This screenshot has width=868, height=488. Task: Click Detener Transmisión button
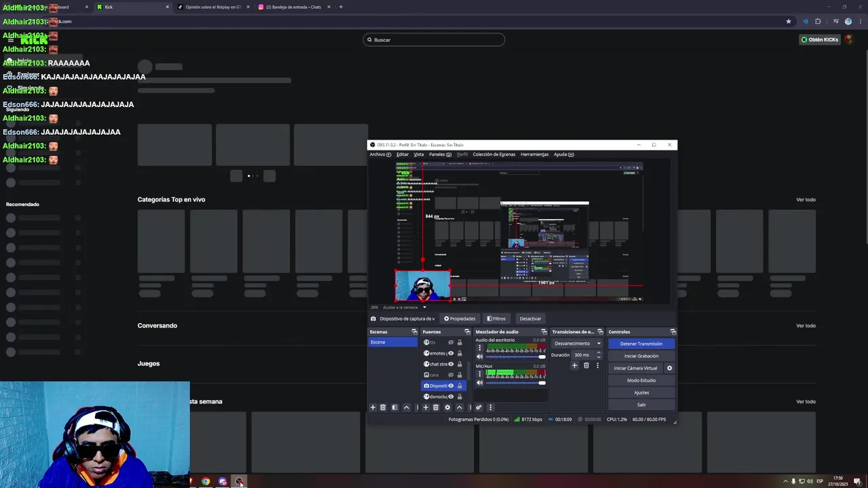[642, 344]
